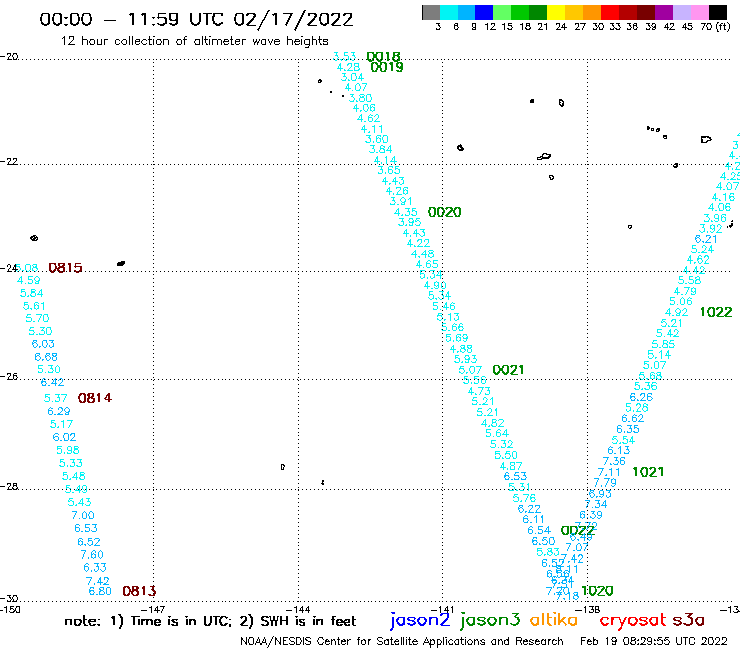Select the "Feb 19 08:29:55 UTC 2022" timestamp
The height and width of the screenshot is (650, 740).
coord(654,641)
